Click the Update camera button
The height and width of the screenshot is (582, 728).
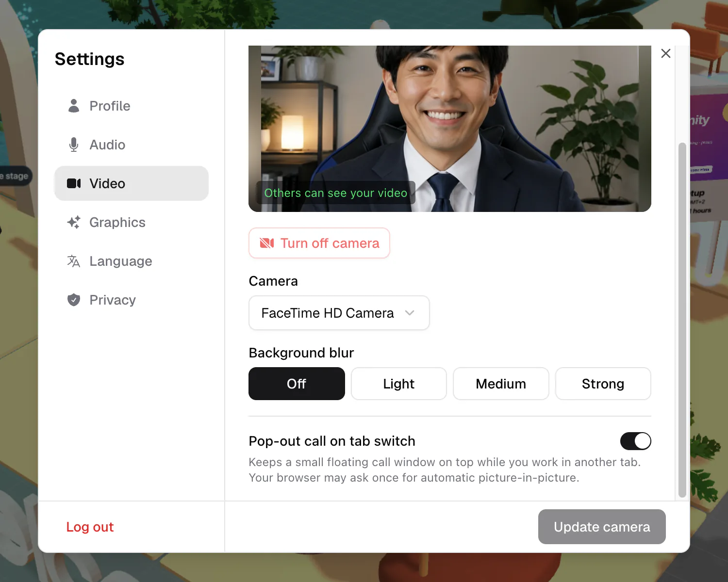[x=602, y=527]
